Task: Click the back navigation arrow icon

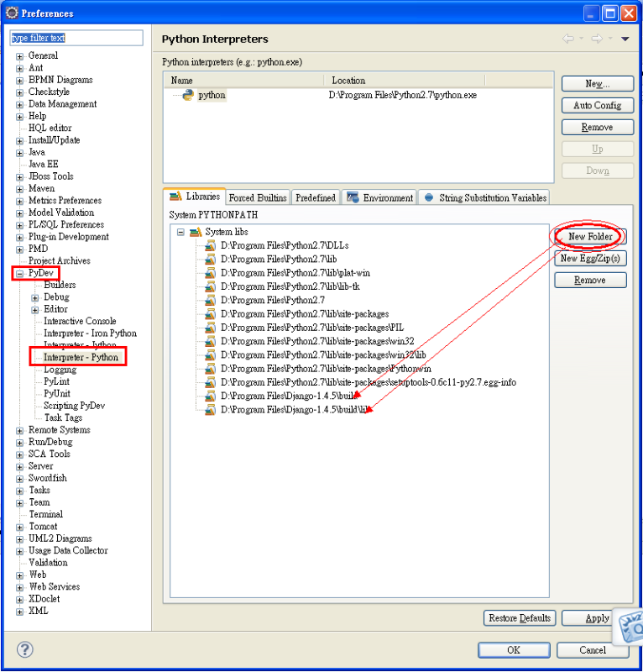Action: [x=568, y=39]
